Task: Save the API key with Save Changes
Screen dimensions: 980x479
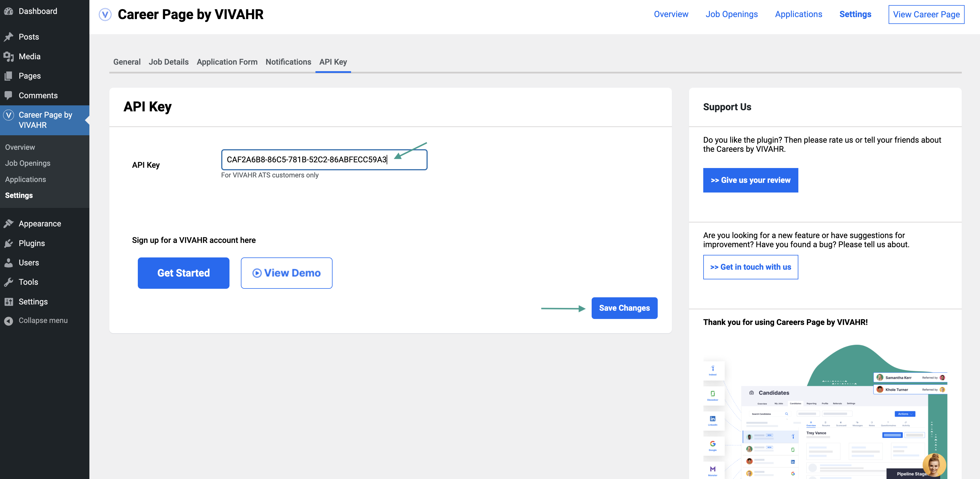Action: tap(624, 308)
